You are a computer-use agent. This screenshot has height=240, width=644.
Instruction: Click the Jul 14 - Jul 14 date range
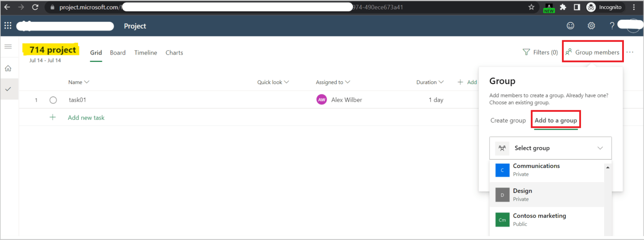[x=45, y=60]
